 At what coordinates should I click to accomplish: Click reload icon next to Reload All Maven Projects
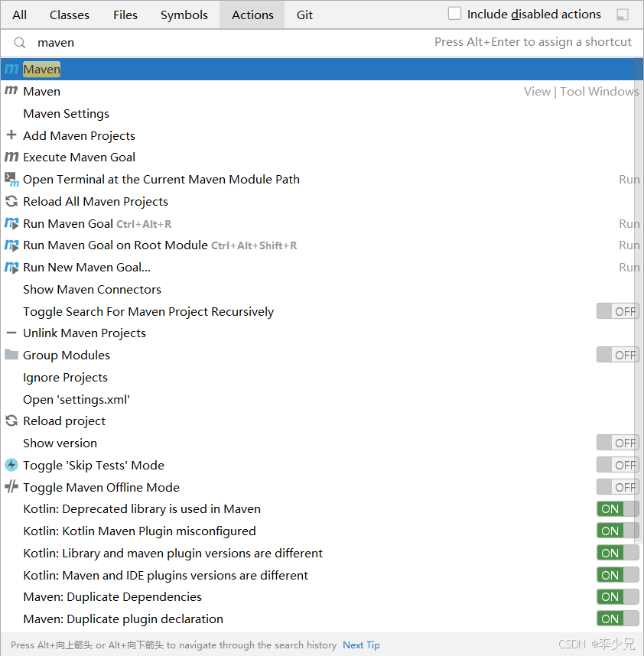tap(11, 201)
